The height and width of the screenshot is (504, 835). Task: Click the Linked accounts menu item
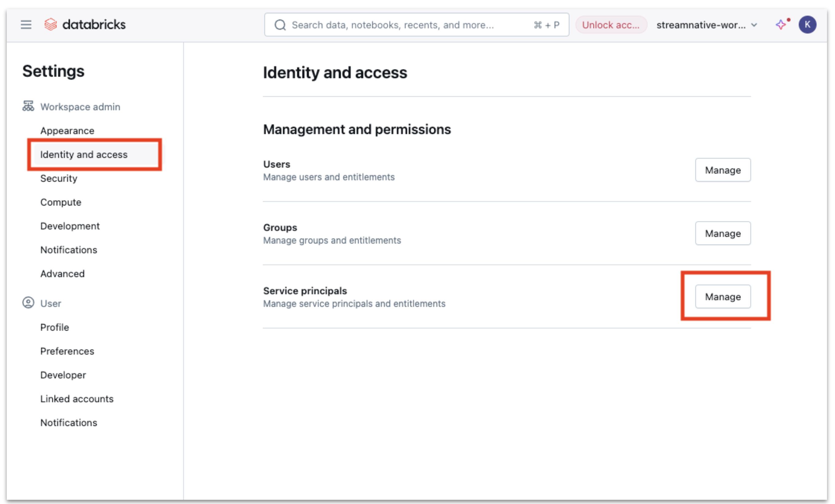[76, 399]
